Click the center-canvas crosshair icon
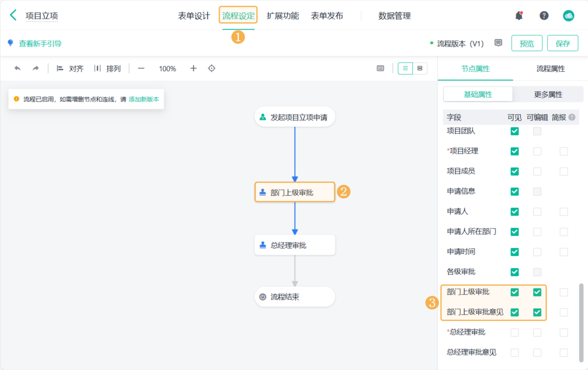The height and width of the screenshot is (370, 588). click(x=211, y=69)
